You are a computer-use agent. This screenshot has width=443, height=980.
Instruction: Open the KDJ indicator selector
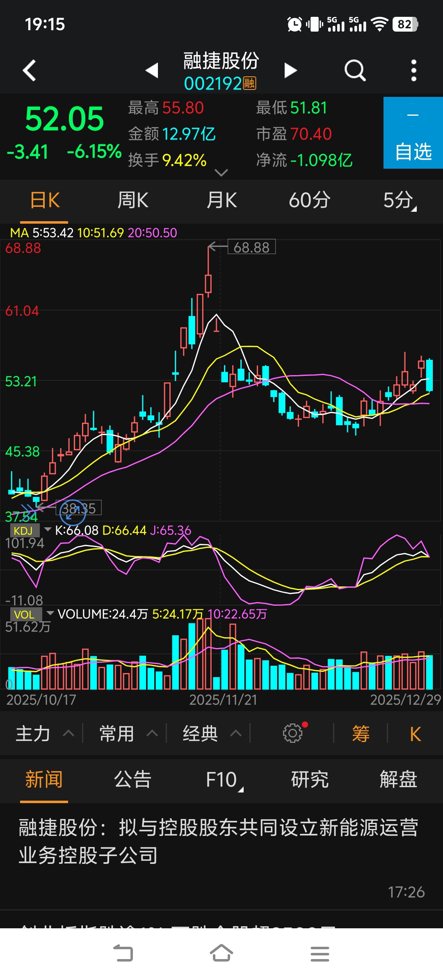[x=30, y=531]
